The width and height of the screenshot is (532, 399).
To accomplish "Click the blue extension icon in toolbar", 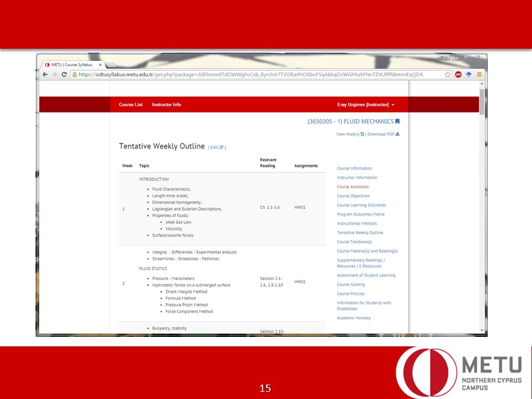I will [469, 74].
